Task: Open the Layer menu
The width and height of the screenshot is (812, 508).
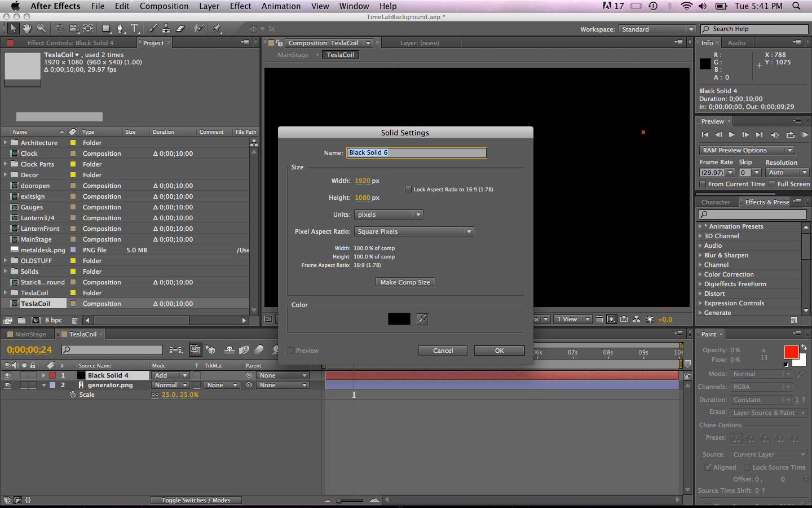Action: coord(209,6)
